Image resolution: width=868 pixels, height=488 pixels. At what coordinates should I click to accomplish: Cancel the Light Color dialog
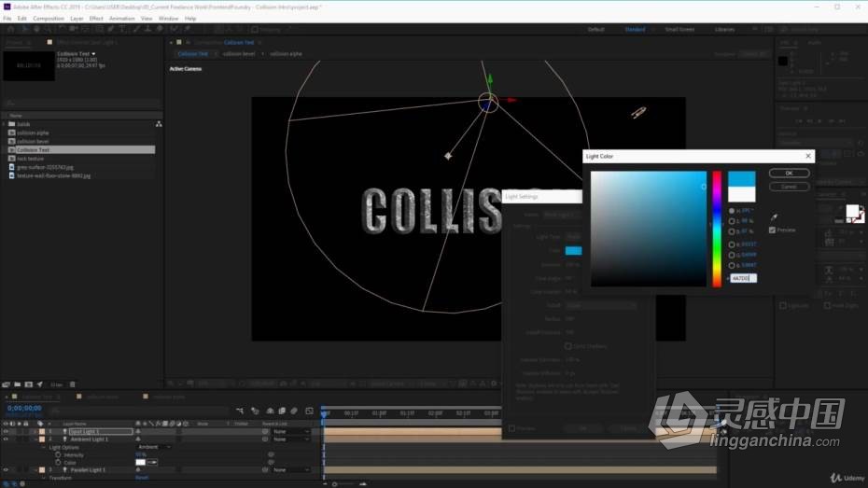pos(789,187)
